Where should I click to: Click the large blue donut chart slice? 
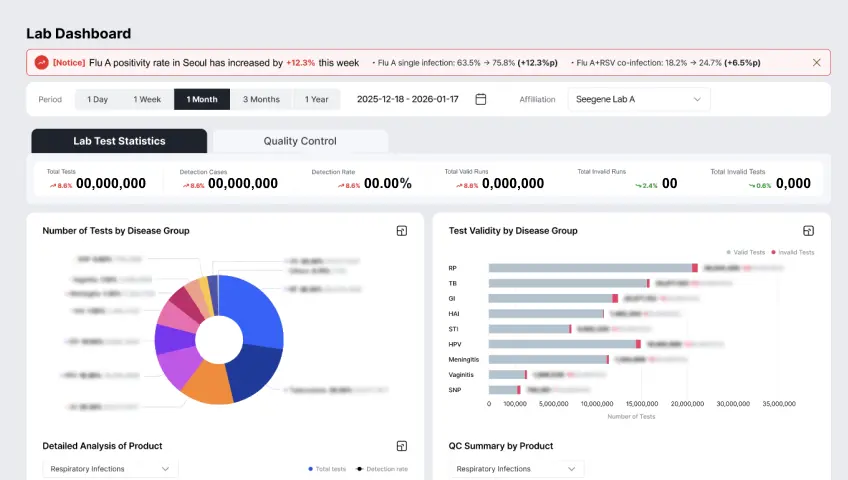[254, 308]
